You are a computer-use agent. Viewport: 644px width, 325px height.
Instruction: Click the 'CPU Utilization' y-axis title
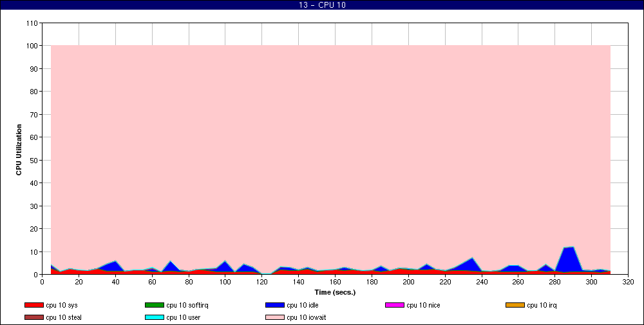(19, 150)
